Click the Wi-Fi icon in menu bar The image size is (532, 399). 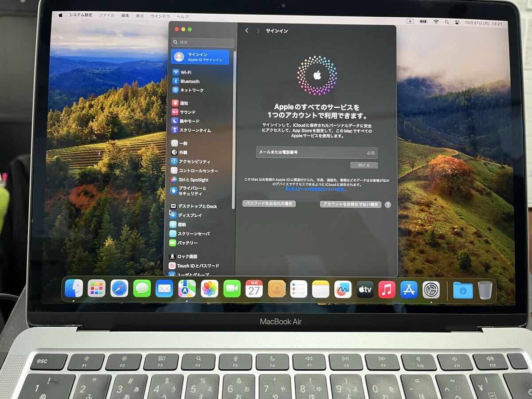tap(436, 22)
